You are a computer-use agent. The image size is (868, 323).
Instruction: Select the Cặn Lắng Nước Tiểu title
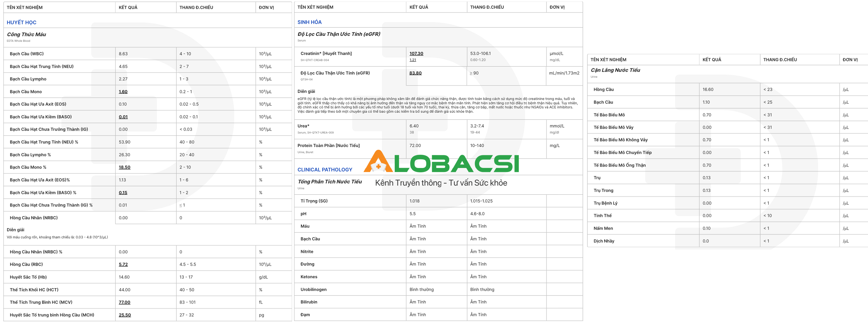(x=615, y=70)
